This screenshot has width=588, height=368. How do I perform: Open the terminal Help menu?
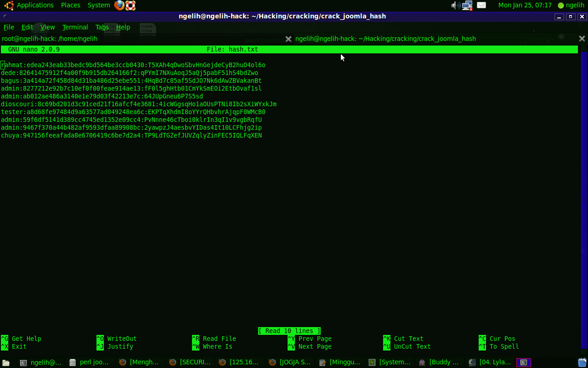123,27
